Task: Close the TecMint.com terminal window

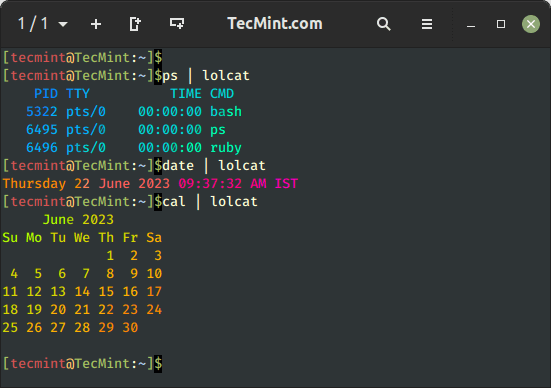Action: (531, 24)
